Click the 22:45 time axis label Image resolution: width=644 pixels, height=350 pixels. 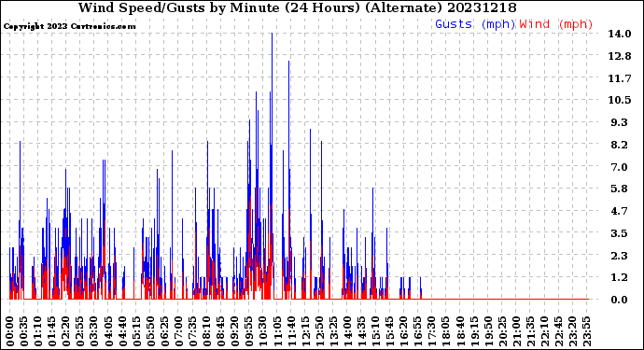coord(559,331)
